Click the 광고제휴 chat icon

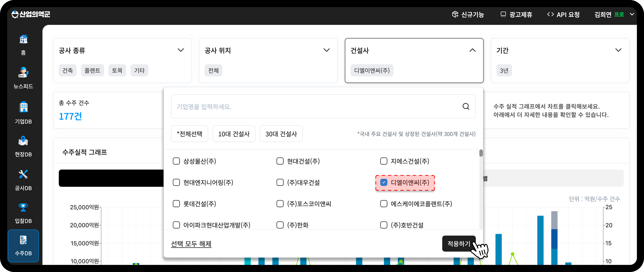[503, 14]
